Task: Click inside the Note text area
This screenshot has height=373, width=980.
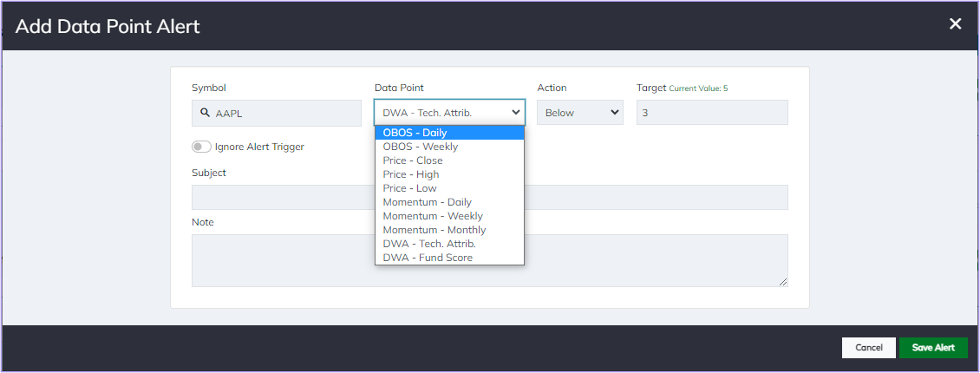Action: click(x=489, y=260)
